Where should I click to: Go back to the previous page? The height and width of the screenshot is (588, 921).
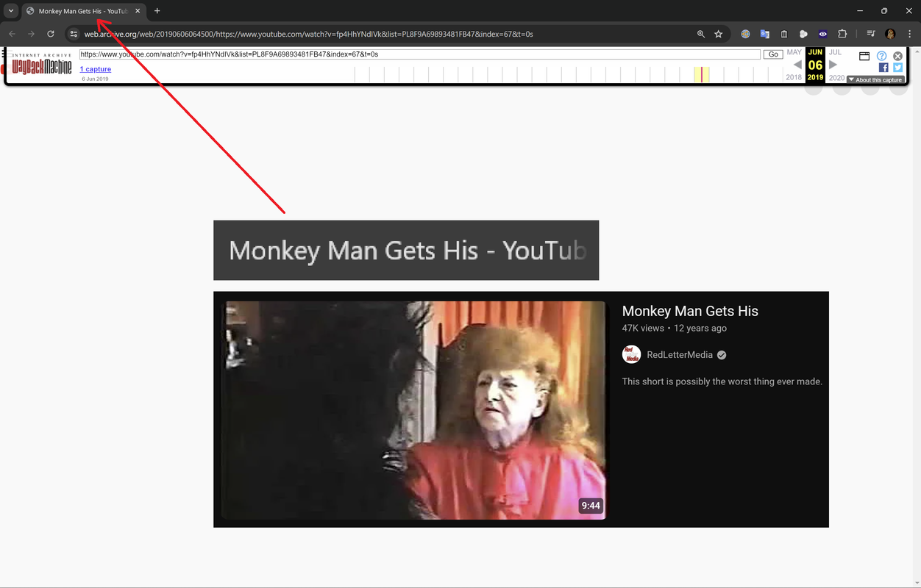tap(12, 34)
